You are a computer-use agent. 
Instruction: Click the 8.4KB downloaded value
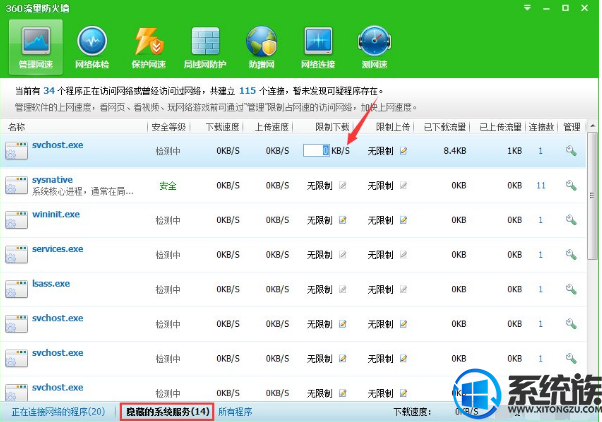coord(455,151)
